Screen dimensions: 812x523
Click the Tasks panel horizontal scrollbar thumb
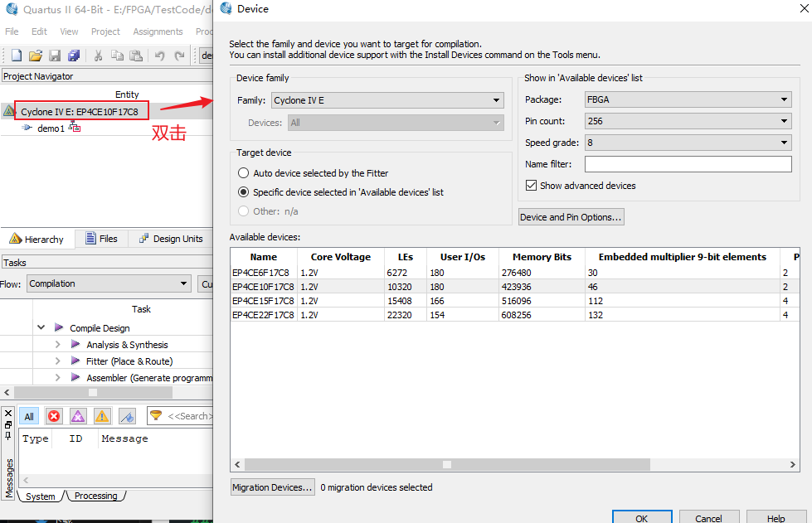click(93, 393)
